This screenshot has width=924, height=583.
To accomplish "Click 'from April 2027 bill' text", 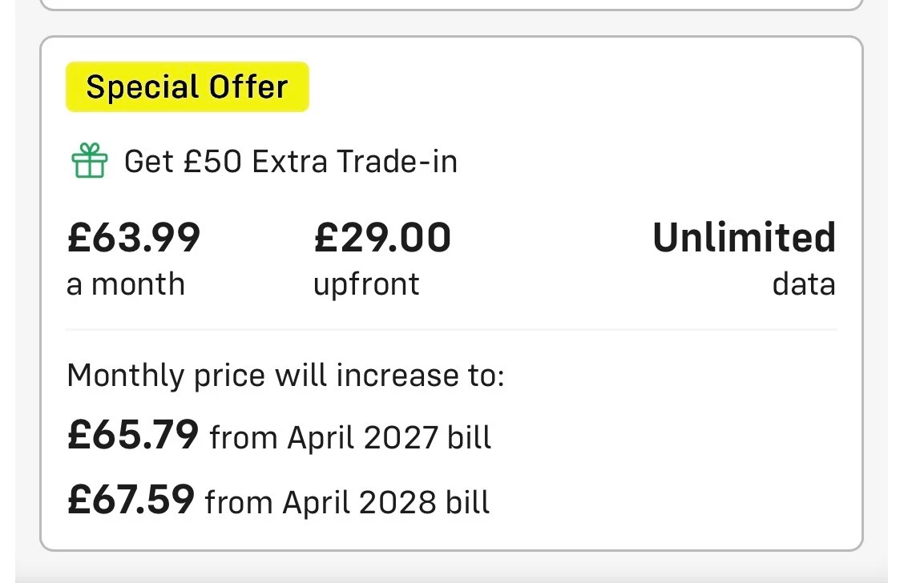I will 350,437.
